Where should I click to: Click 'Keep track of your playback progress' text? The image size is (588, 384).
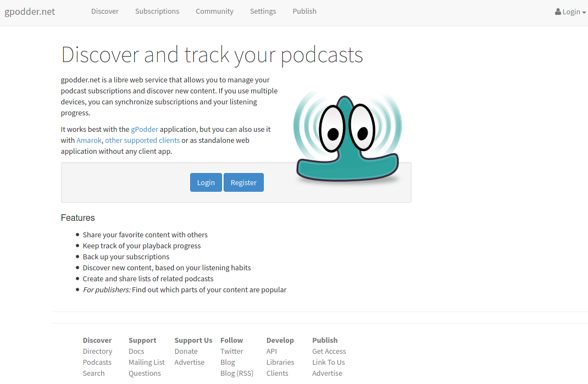click(142, 246)
